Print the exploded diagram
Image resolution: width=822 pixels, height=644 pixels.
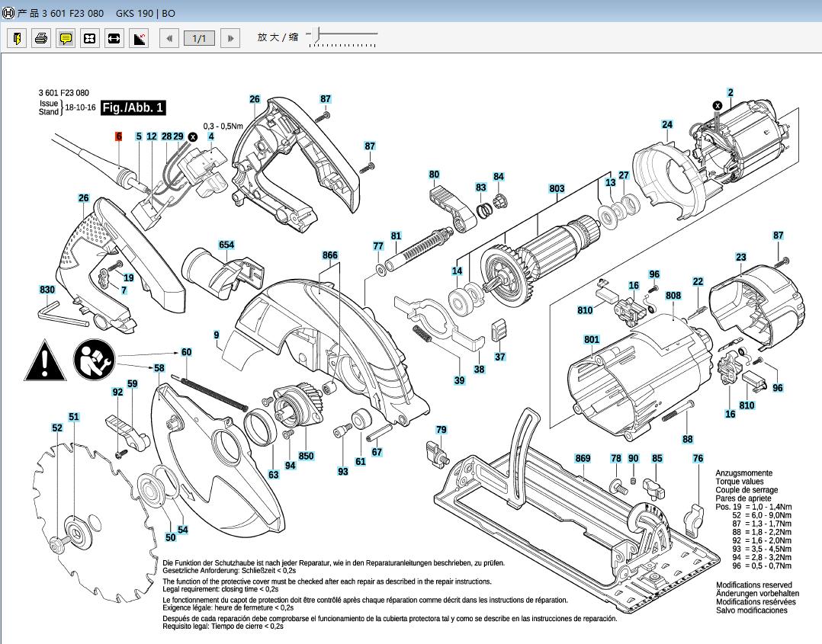[x=41, y=38]
